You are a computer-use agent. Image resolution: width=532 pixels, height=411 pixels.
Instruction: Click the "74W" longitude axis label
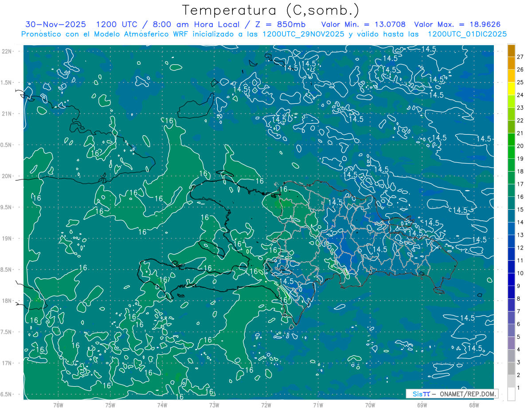click(x=162, y=405)
